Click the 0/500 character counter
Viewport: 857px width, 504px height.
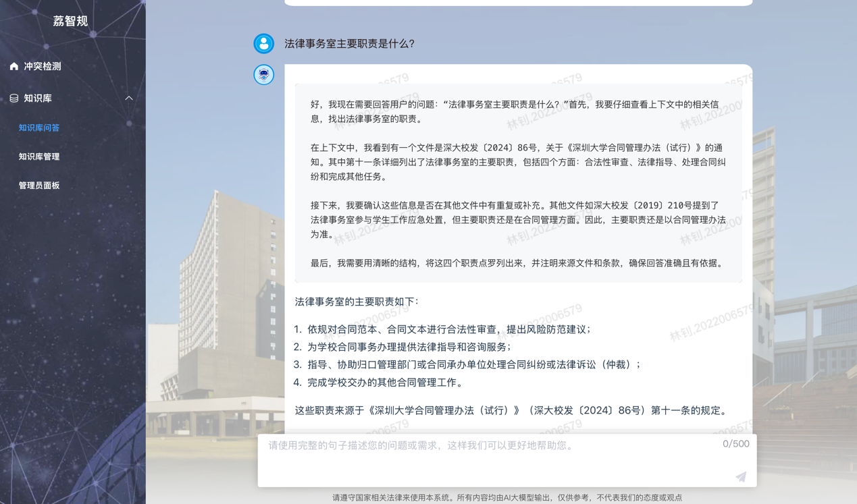[735, 444]
